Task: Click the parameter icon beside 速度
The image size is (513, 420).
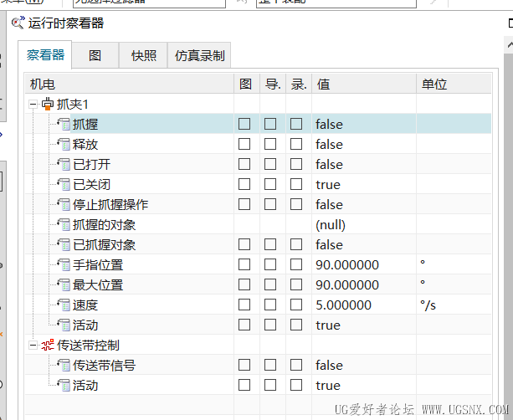Action: pos(64,305)
